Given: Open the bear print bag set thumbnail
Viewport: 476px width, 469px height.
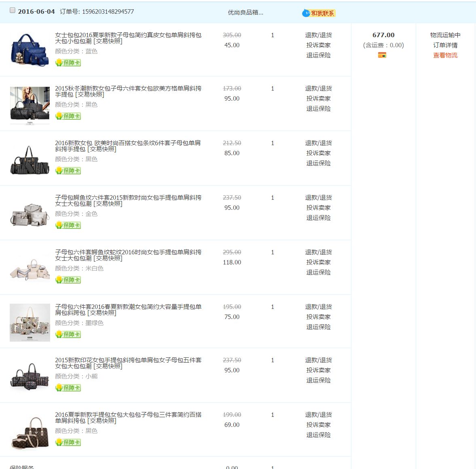Looking at the screenshot, I should (30, 376).
